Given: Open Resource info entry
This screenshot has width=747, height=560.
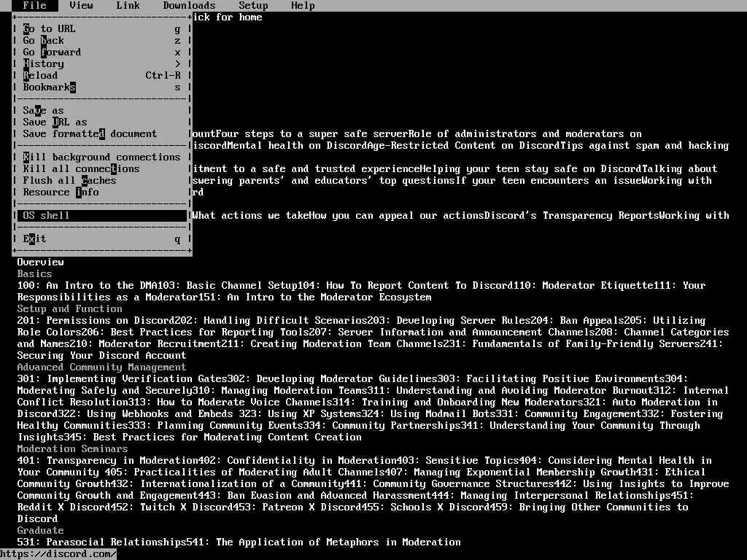Looking at the screenshot, I should pyautogui.click(x=101, y=192).
